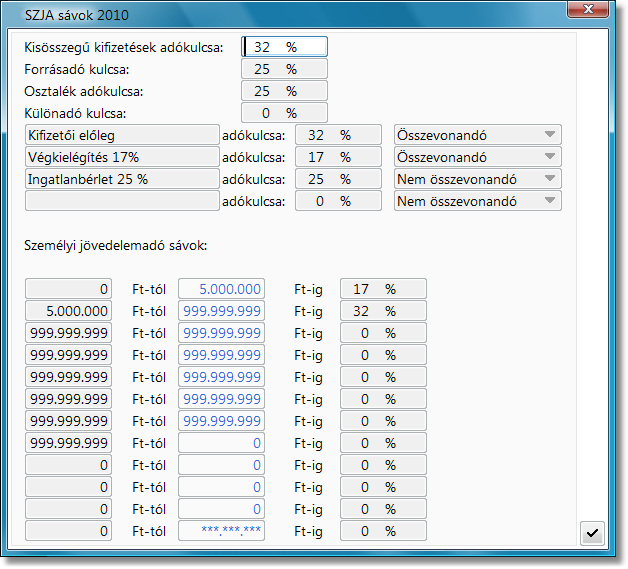This screenshot has height=569, width=628.
Task: Click the Különadó kulcsa percent field
Action: [284, 113]
